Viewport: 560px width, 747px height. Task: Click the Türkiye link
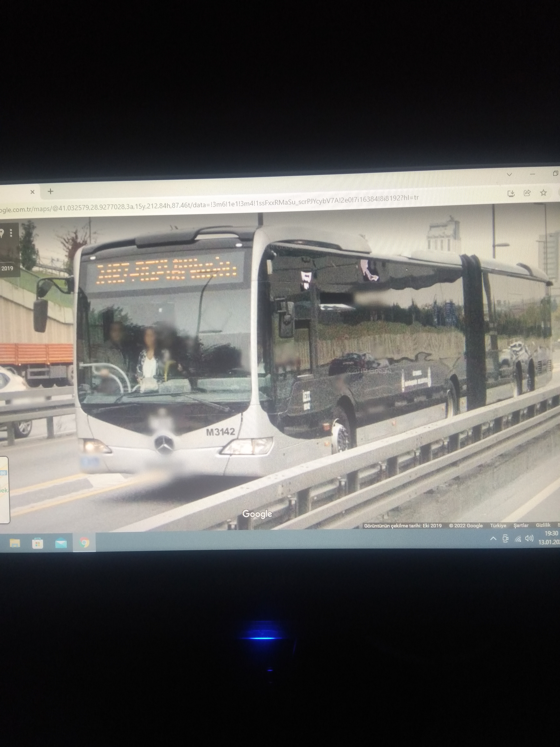coord(498,525)
